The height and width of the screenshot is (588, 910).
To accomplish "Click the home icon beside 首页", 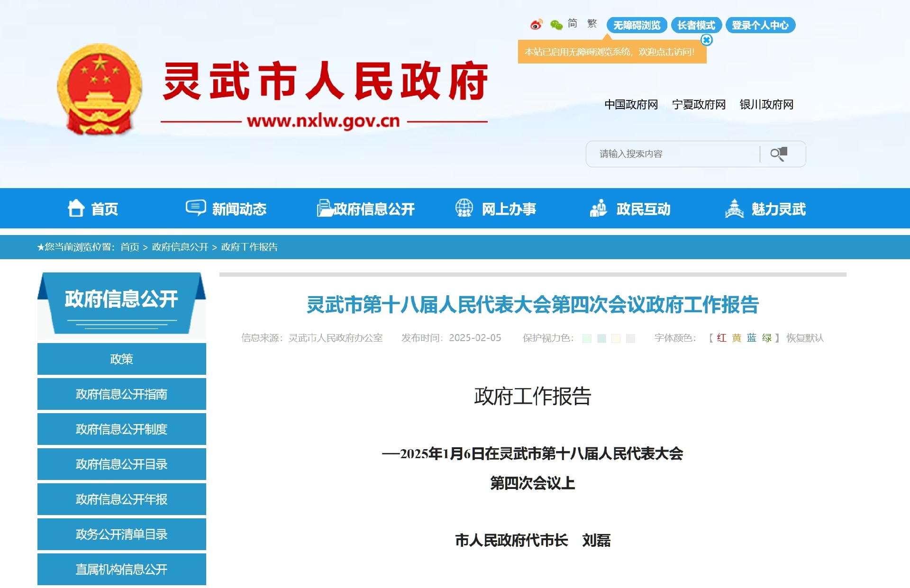I will 76,208.
